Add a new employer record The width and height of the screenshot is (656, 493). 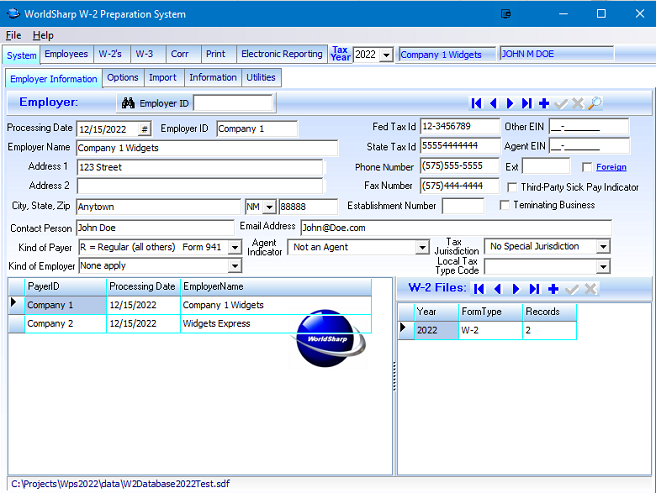(x=544, y=103)
